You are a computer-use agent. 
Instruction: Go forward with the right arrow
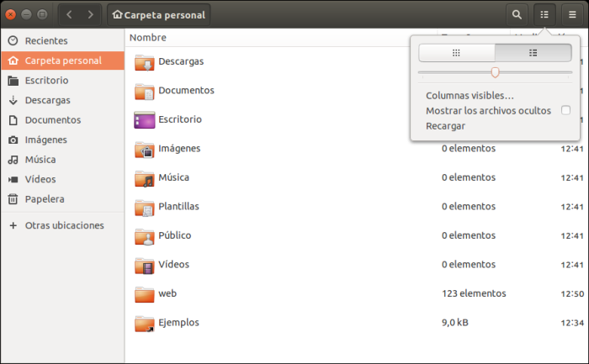coord(89,14)
